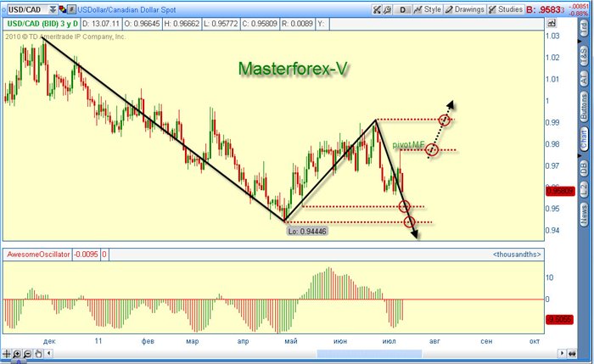Open the DB side tab
Screen dimensions: 594x364
pos(584,168)
